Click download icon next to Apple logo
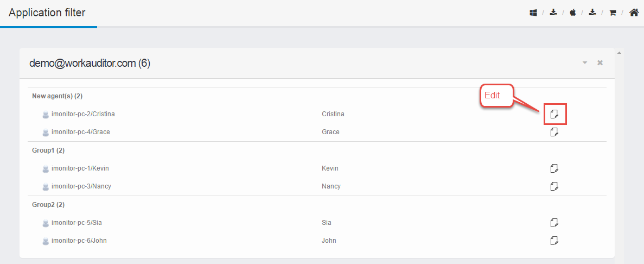 (x=592, y=12)
